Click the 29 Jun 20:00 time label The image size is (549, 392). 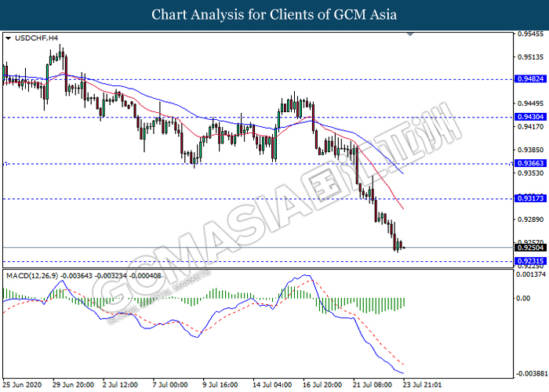pos(73,385)
